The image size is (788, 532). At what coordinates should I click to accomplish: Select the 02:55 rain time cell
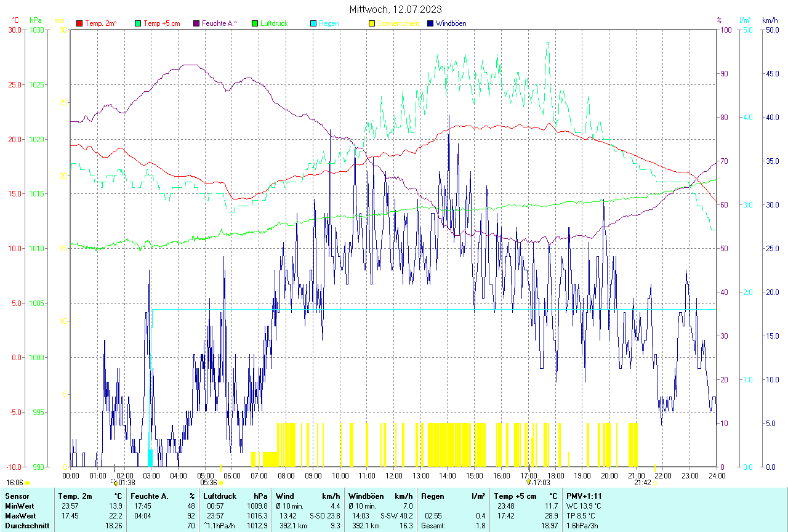click(433, 516)
